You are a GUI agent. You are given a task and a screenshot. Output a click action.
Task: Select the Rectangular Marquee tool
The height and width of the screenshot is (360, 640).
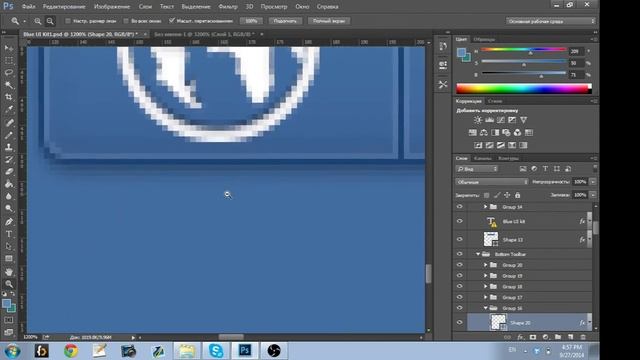9,60
